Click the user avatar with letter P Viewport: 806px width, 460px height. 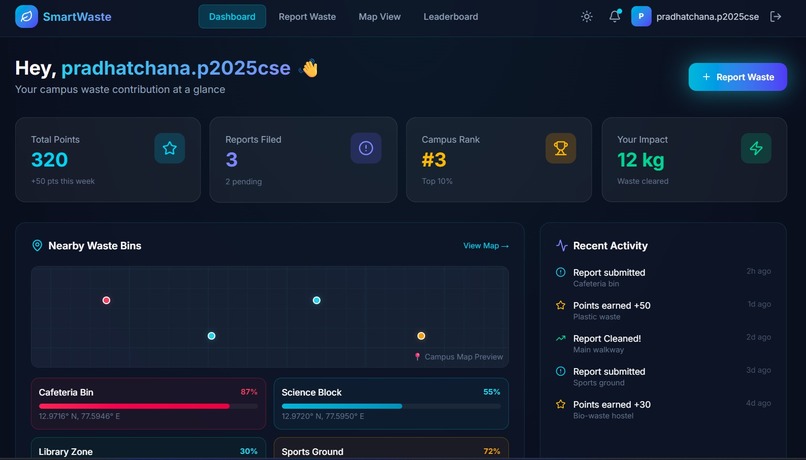(641, 16)
